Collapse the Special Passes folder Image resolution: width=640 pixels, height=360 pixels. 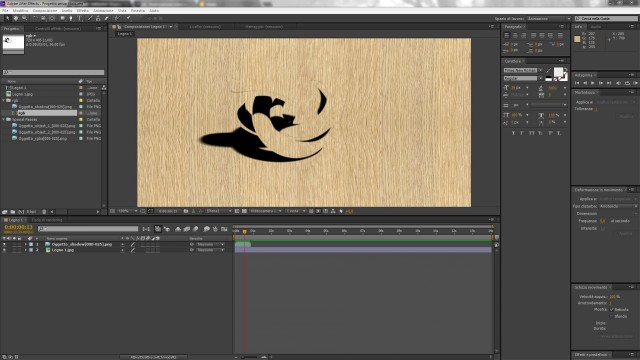click(4, 120)
